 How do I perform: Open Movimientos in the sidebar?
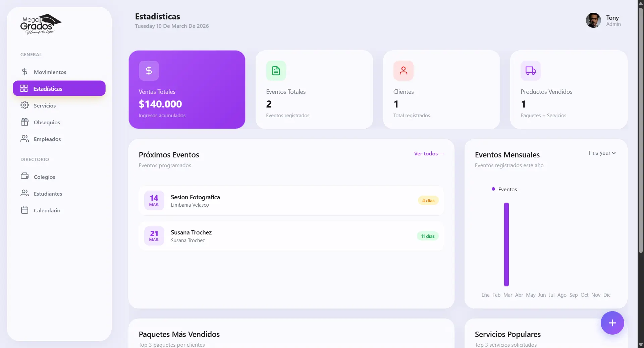(x=50, y=72)
